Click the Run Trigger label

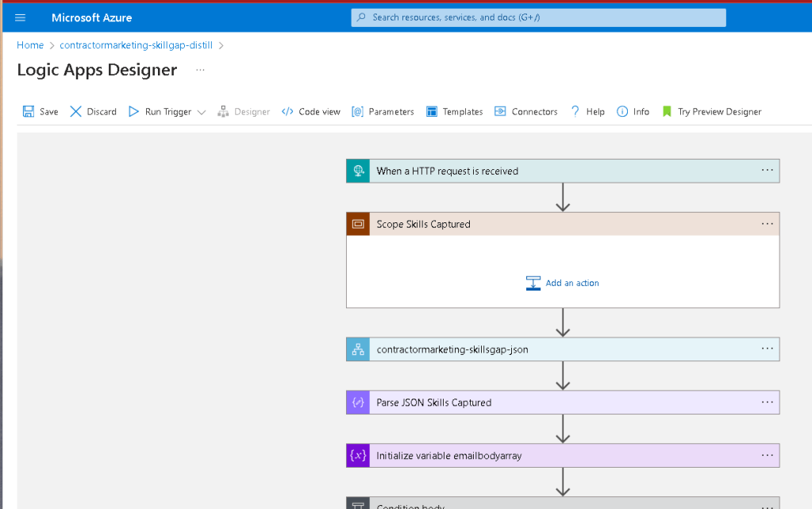(x=168, y=111)
